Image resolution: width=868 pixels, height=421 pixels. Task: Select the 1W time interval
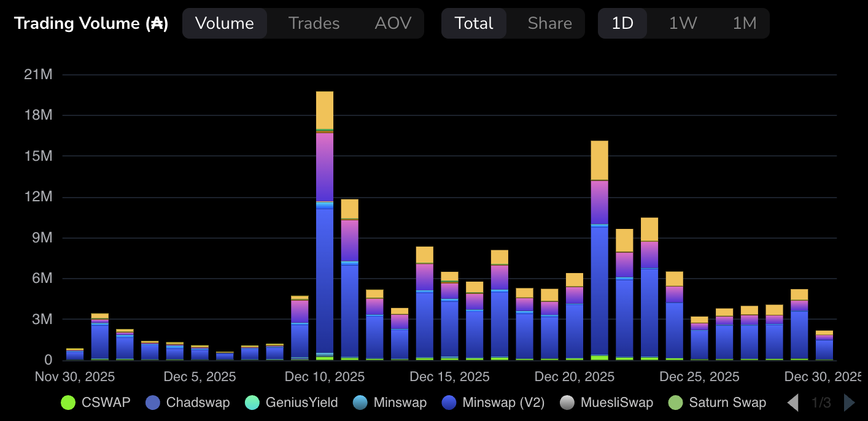pos(683,23)
